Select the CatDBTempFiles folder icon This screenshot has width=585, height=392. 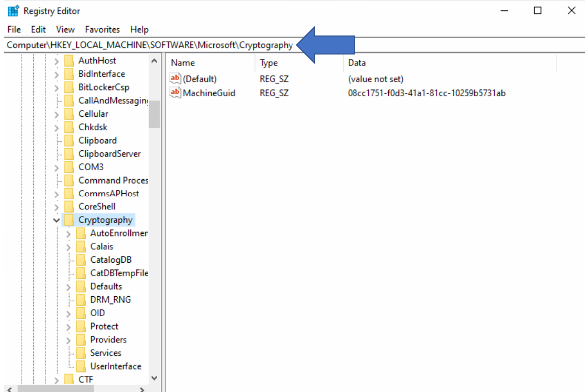point(81,273)
